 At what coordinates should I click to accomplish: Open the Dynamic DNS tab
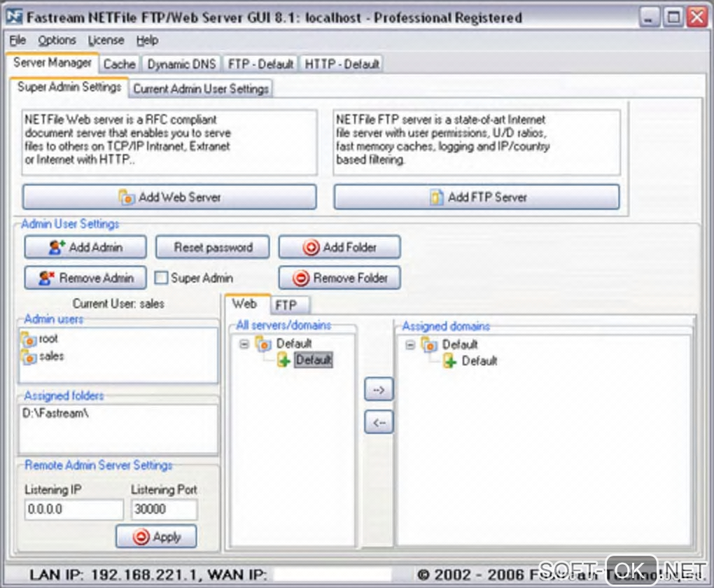point(181,64)
